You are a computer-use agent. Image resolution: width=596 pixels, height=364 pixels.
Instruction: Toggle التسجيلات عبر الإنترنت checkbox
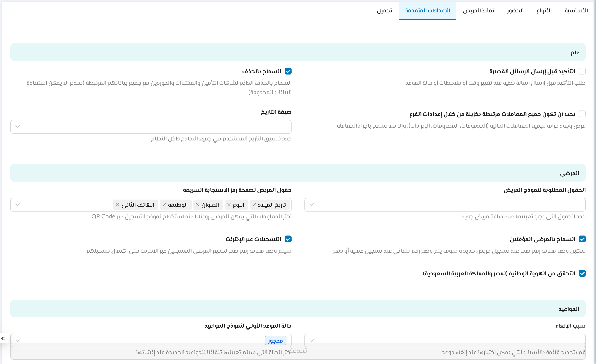(x=288, y=239)
